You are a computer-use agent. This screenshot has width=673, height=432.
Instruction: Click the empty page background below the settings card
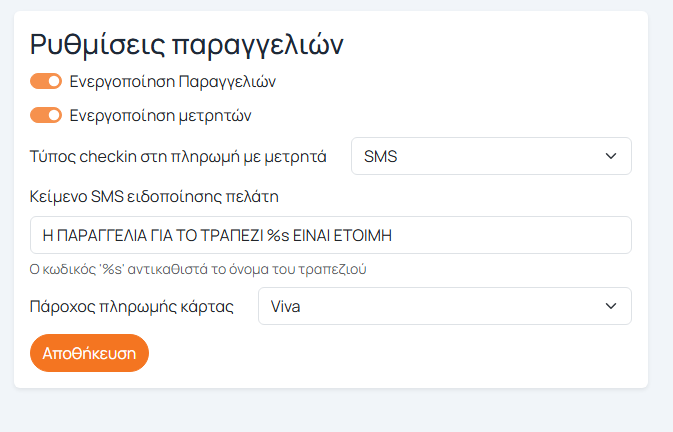[336, 412]
